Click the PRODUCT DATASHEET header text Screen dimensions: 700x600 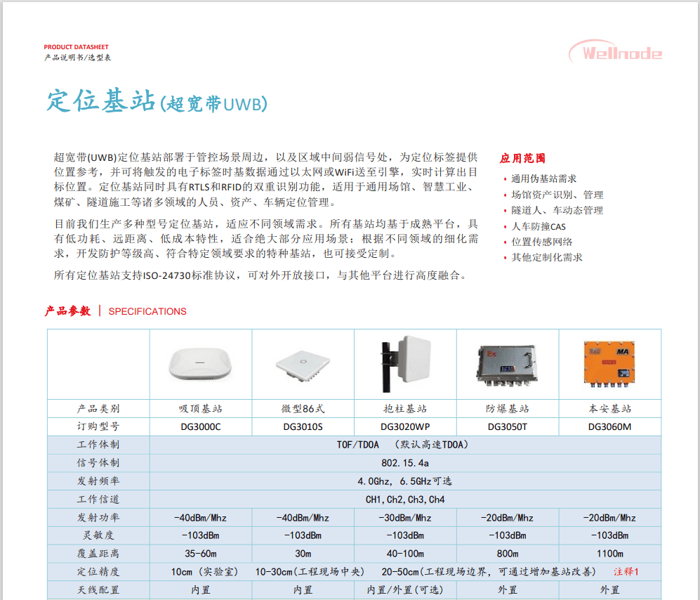click(x=76, y=47)
